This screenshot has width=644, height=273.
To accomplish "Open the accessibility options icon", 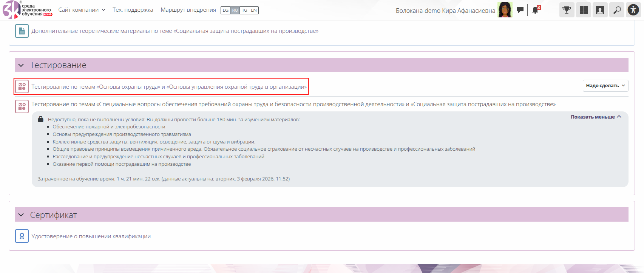I will (633, 10).
